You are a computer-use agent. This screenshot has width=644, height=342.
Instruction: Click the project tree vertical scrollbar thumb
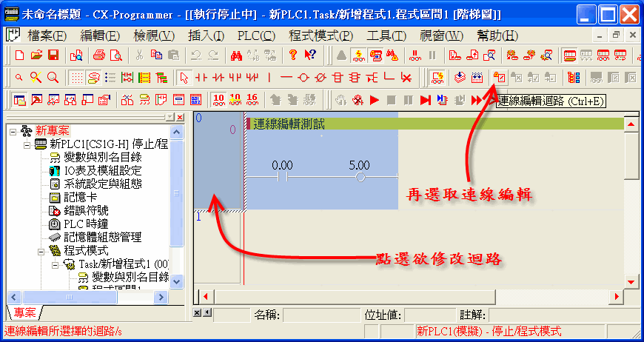(x=177, y=193)
